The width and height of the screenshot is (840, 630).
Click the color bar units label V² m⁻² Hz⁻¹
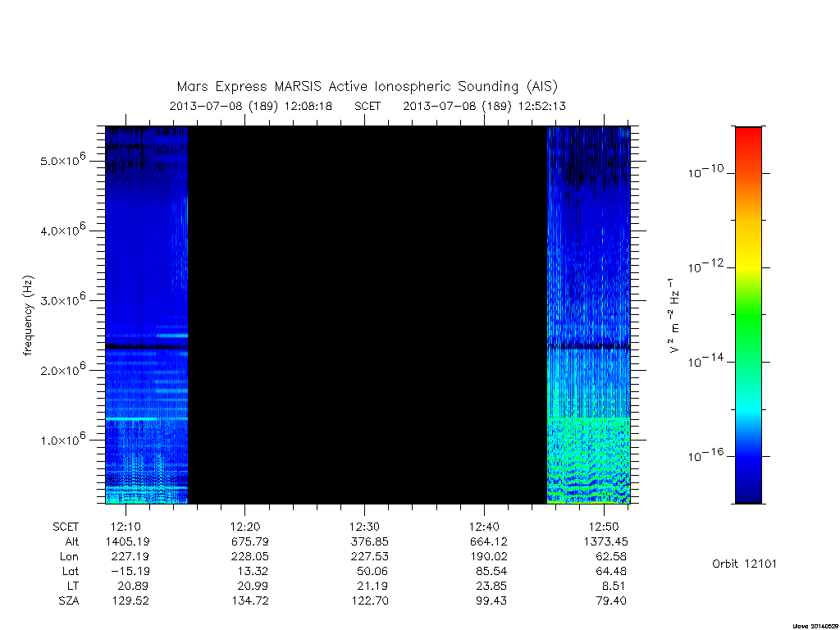click(673, 316)
